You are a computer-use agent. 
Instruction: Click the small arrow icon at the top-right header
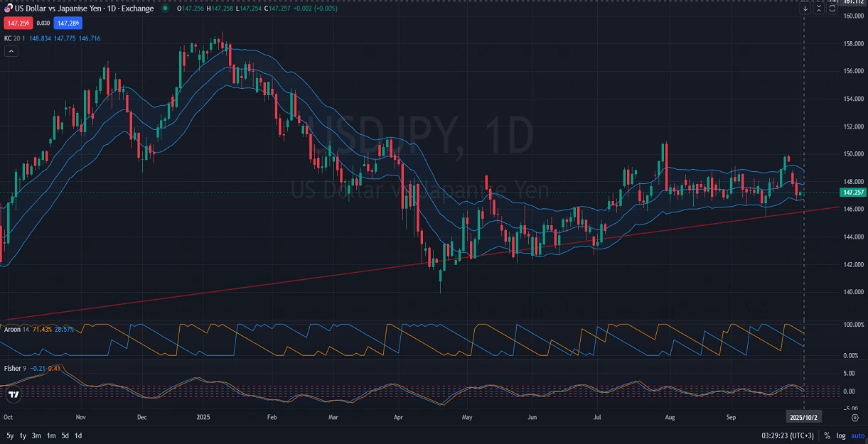click(806, 8)
